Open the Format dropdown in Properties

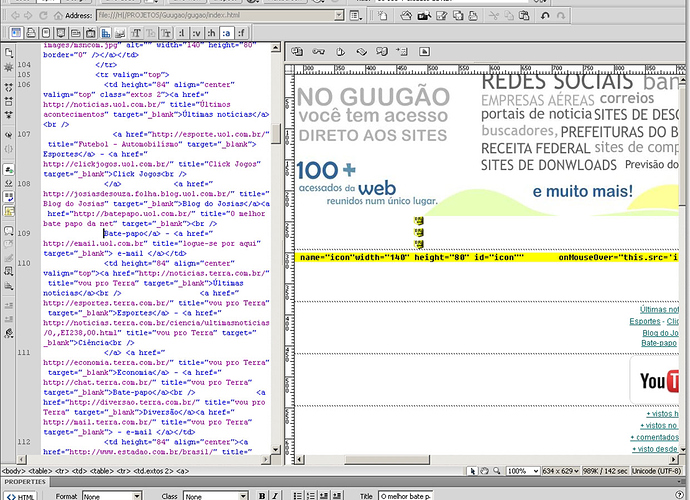112,496
